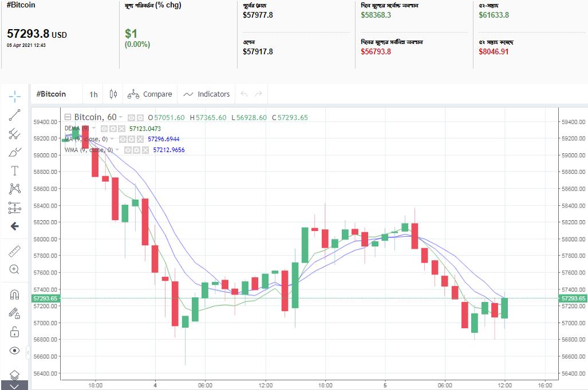The height and width of the screenshot is (390, 588).
Task: Open the 1h time interval dropdown
Action: click(93, 94)
